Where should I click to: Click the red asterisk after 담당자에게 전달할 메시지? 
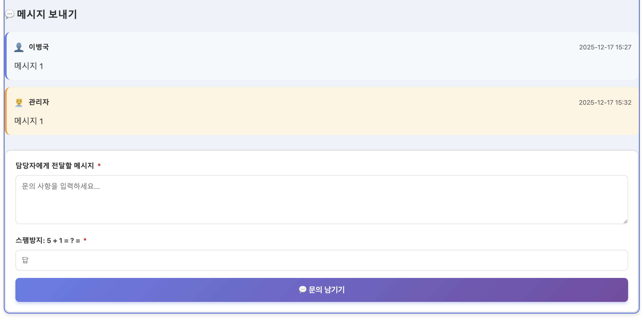tap(99, 165)
